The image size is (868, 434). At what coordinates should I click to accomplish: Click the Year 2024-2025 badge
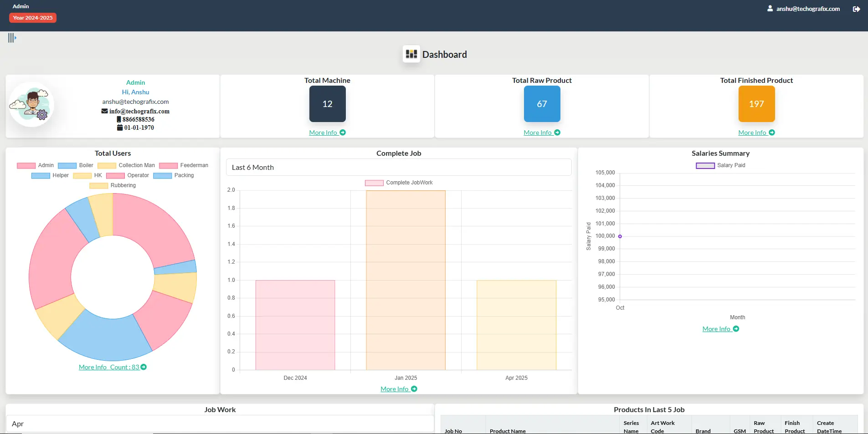[33, 18]
